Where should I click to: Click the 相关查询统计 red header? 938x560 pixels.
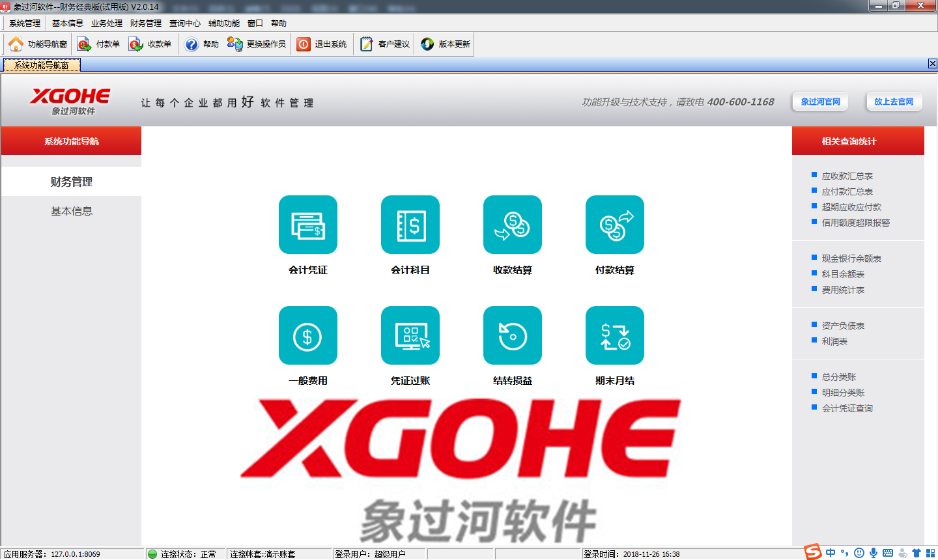point(858,141)
